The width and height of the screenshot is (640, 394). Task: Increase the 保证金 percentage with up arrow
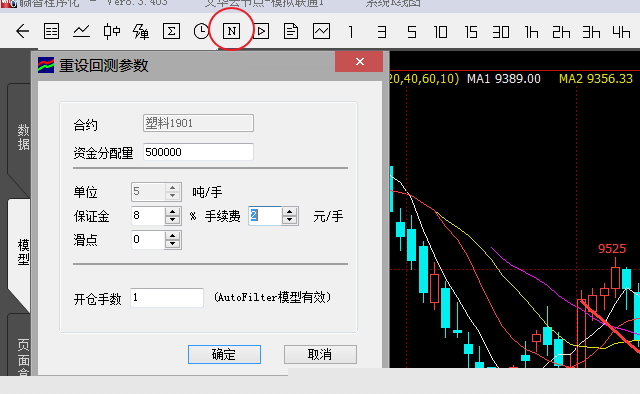(x=173, y=212)
